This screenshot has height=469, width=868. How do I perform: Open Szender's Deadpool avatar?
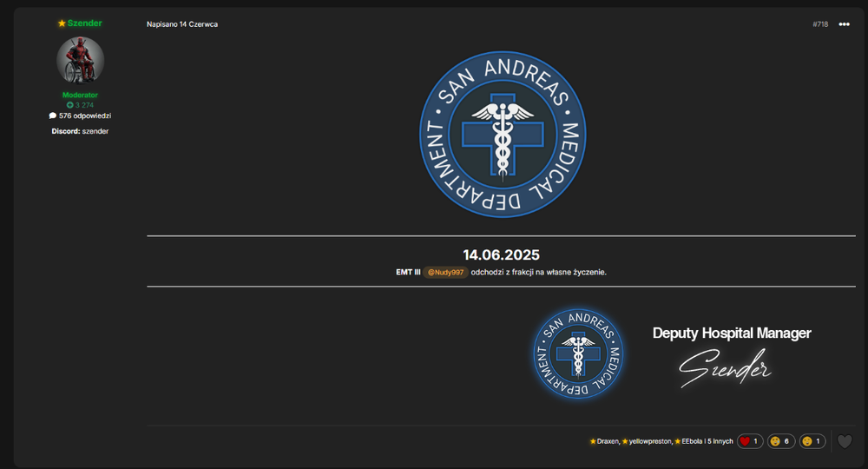point(80,60)
